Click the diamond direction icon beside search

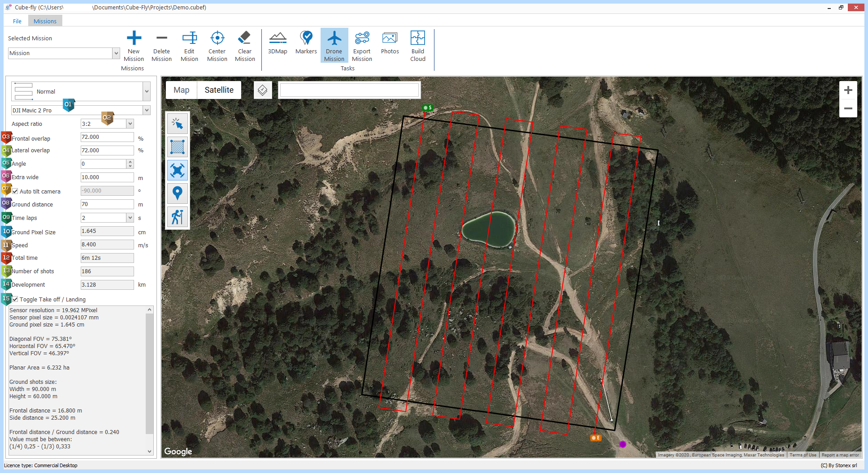263,90
